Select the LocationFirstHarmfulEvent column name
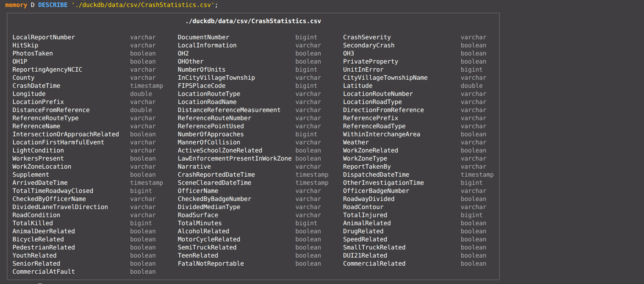The image size is (644, 284). [x=58, y=143]
